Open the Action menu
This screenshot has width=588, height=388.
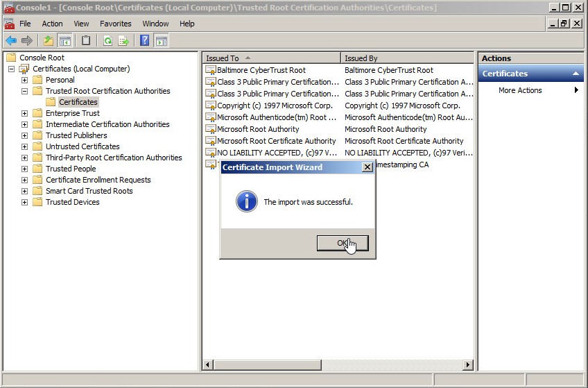pos(52,24)
